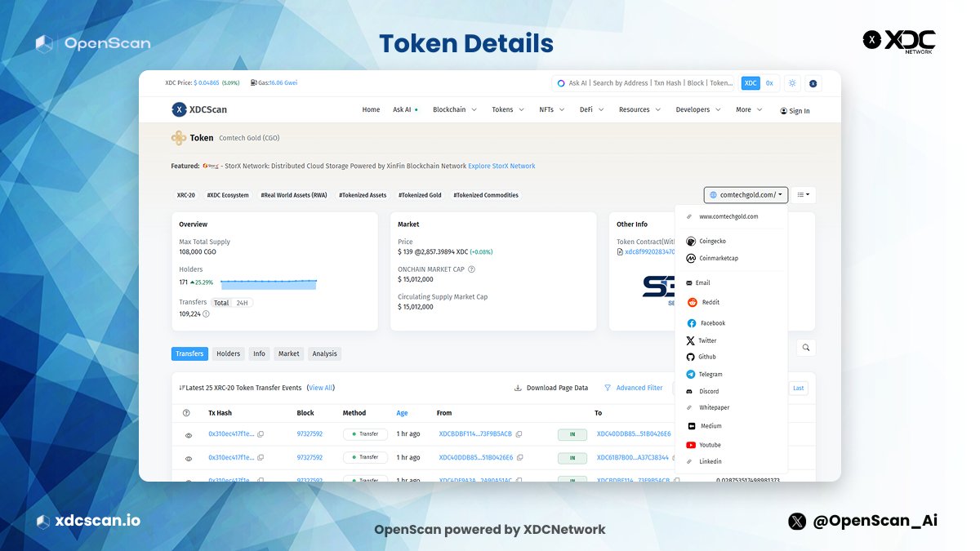Expand the Blockchain menu
The width and height of the screenshot is (980, 551).
click(x=454, y=109)
